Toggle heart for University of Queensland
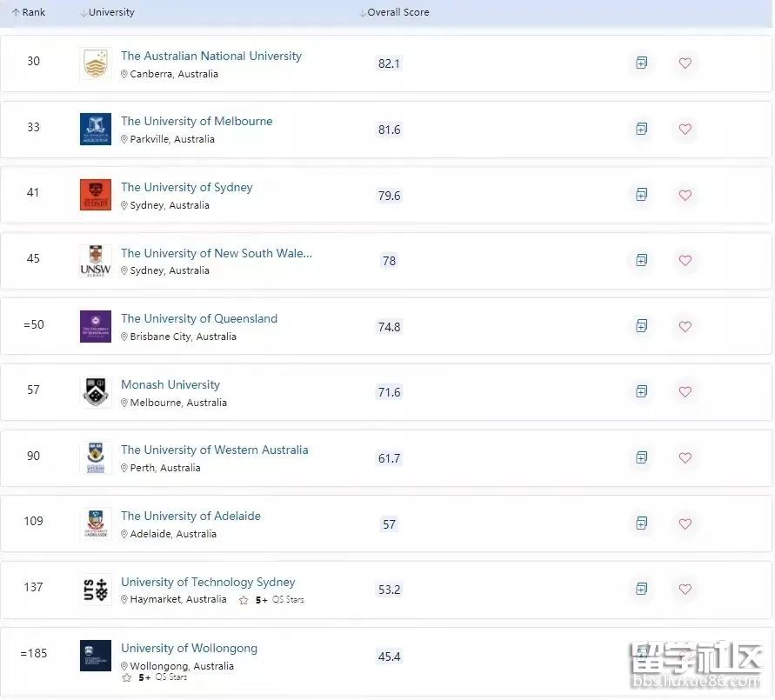 pos(685,326)
